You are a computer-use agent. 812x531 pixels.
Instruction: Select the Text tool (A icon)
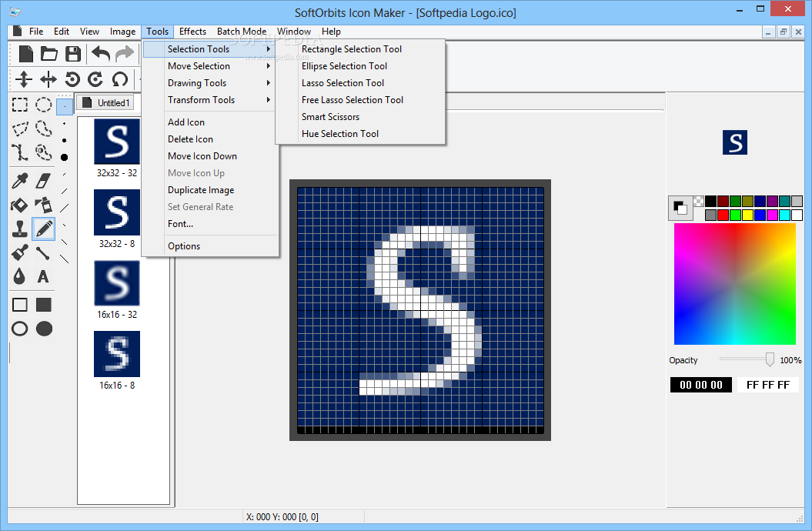tap(43, 277)
